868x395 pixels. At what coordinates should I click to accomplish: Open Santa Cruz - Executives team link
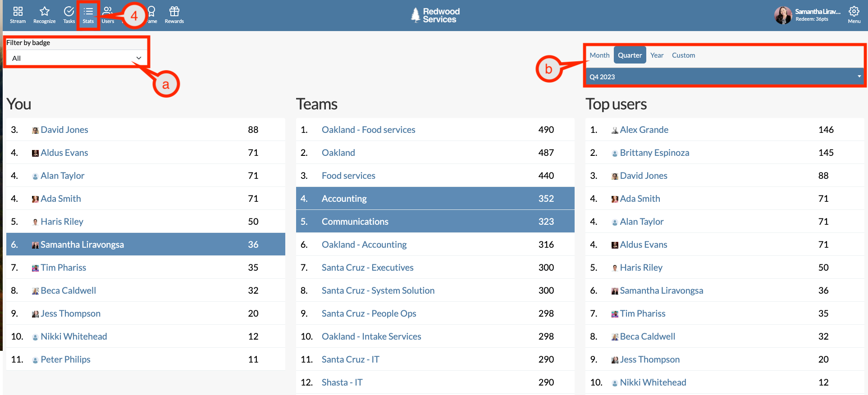367,268
